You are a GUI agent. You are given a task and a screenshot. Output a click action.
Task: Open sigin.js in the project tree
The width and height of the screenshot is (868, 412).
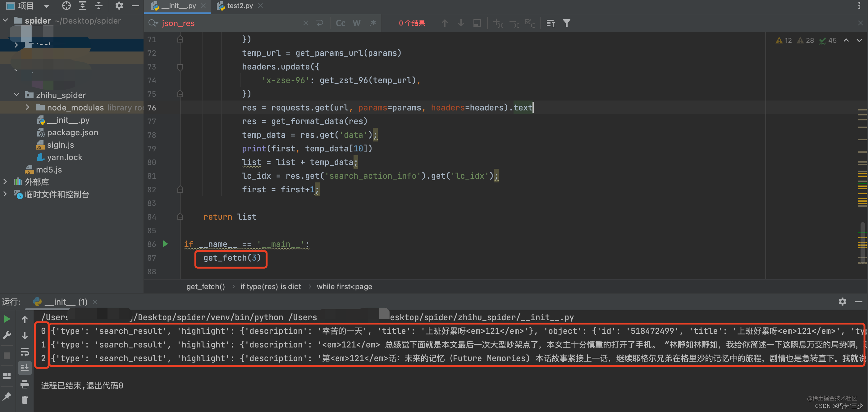tap(60, 145)
